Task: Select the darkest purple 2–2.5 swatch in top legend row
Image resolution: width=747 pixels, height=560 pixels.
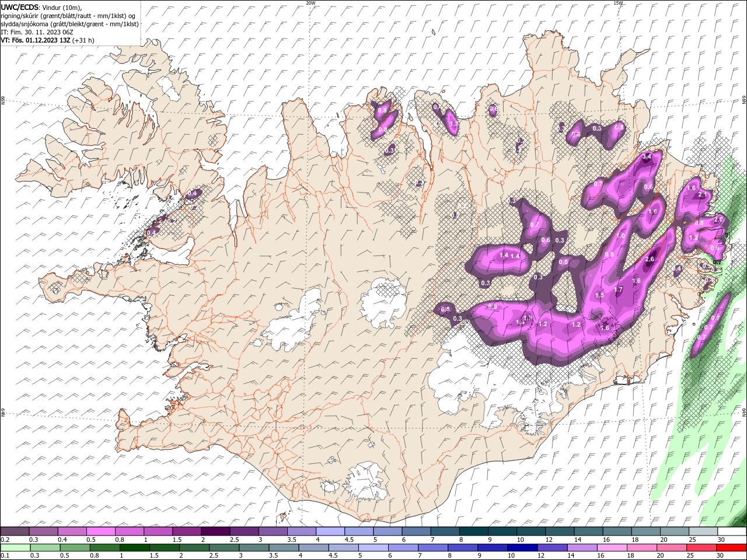Action: tap(215, 531)
